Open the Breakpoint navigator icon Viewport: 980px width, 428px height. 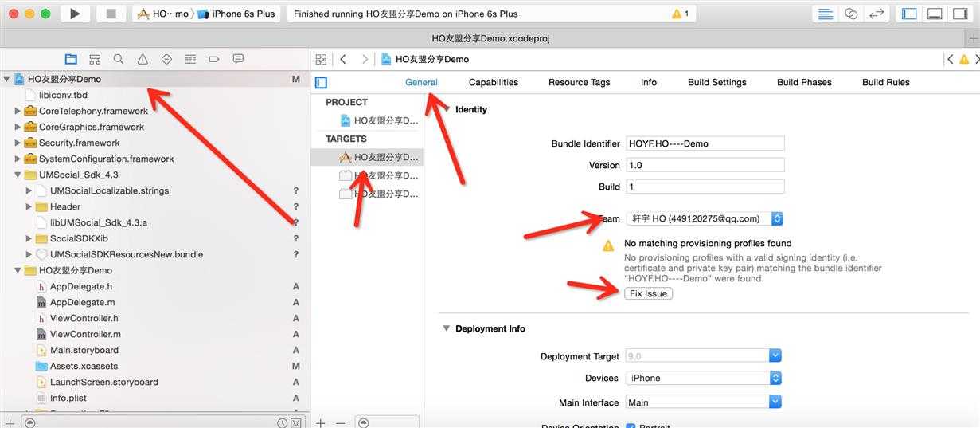point(214,59)
